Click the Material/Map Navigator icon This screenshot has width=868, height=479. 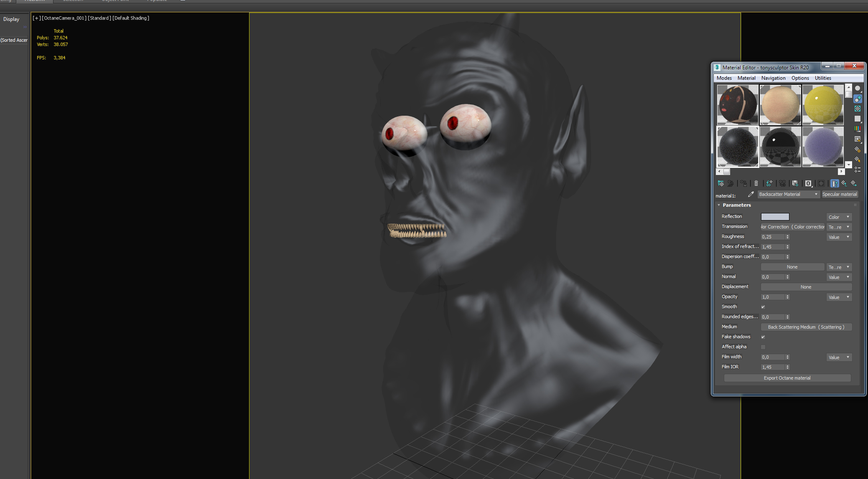(858, 170)
